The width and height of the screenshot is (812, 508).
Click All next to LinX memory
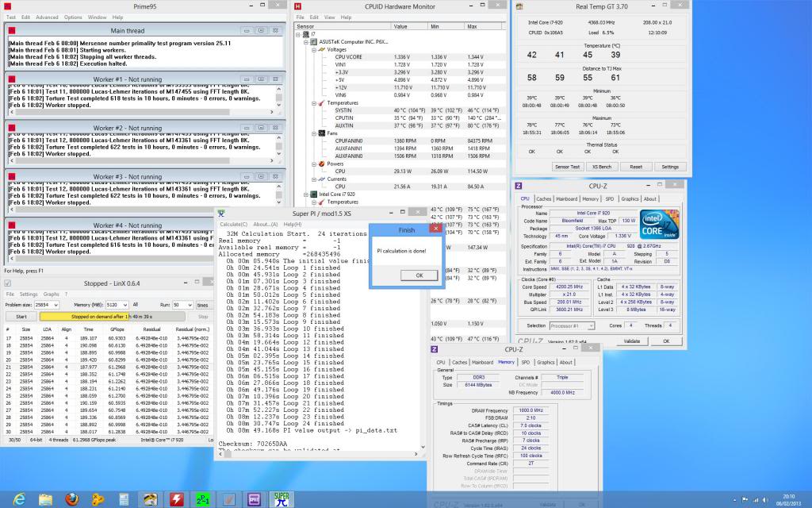click(135, 305)
